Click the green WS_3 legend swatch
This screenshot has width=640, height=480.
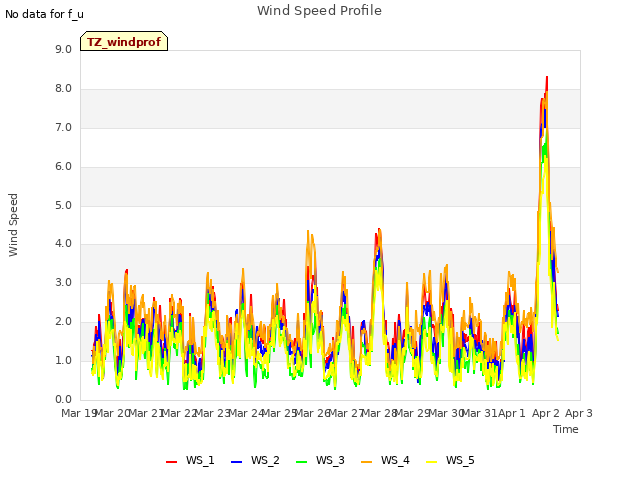(301, 462)
